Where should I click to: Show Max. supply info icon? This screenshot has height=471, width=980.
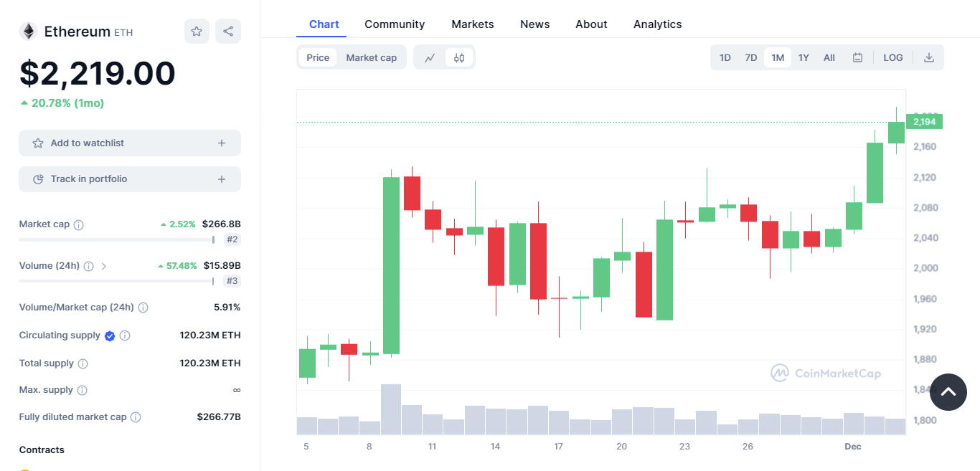[82, 390]
